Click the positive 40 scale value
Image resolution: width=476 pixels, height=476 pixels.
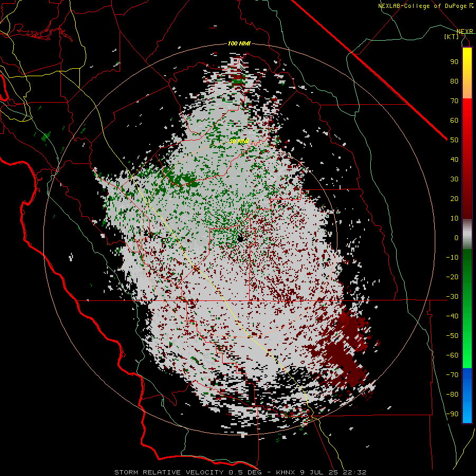coord(454,159)
